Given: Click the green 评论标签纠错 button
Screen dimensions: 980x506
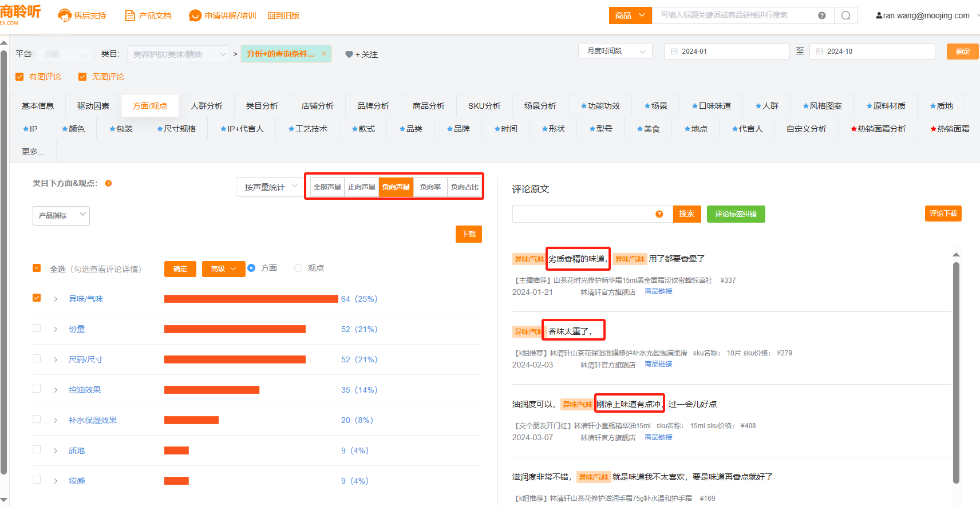Looking at the screenshot, I should (x=736, y=214).
